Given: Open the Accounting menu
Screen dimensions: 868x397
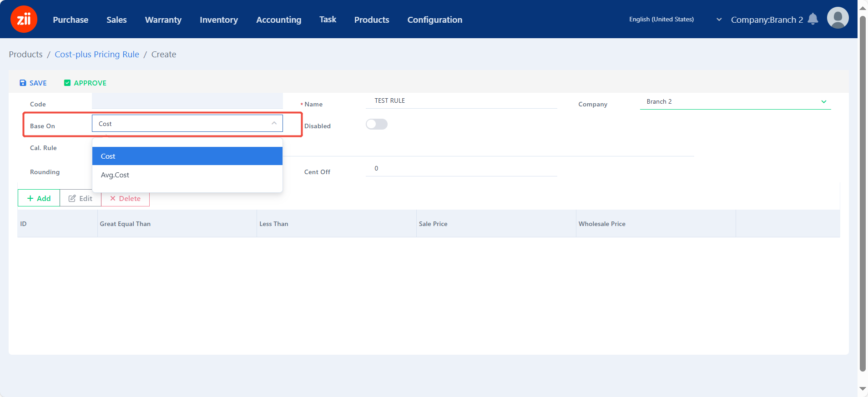Looking at the screenshot, I should (x=279, y=20).
